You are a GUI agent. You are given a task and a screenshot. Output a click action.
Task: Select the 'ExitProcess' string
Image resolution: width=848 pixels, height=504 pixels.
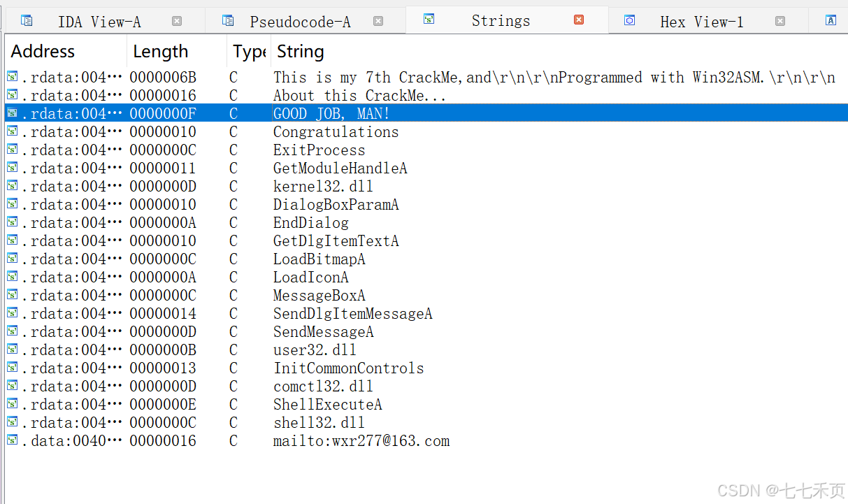[319, 150]
